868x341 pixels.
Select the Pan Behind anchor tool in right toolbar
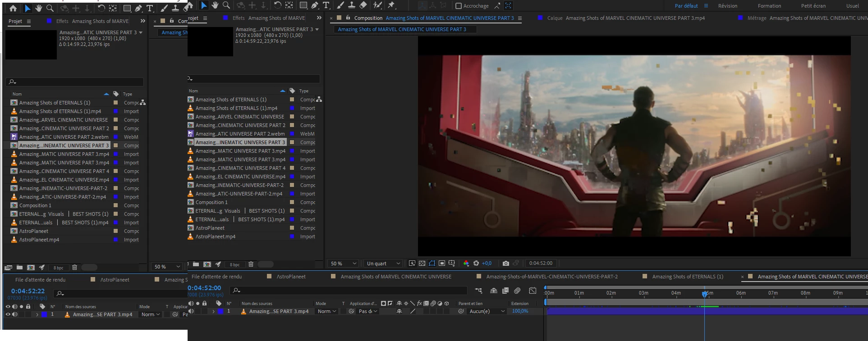tap(289, 5)
